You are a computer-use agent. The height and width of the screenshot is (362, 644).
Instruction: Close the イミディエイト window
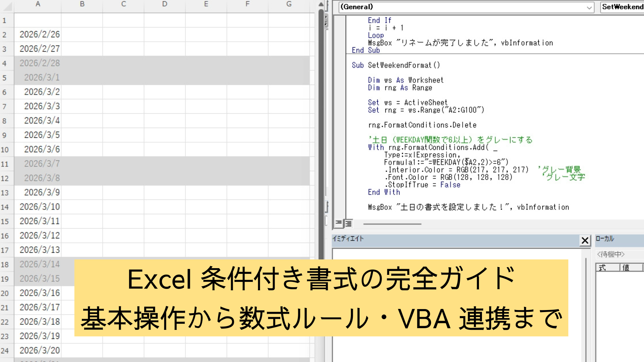pyautogui.click(x=585, y=240)
